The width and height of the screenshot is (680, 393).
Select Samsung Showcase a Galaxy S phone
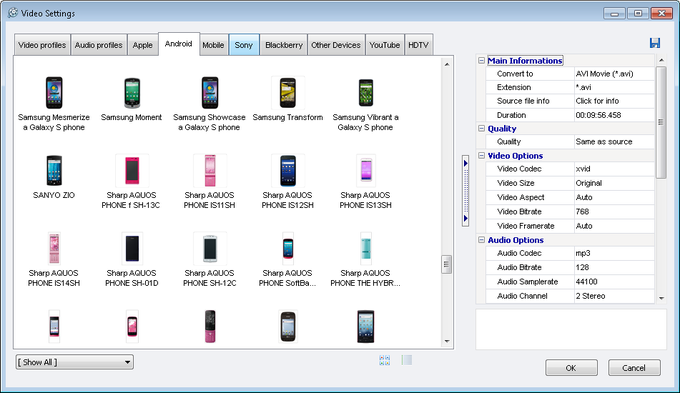pos(209,104)
